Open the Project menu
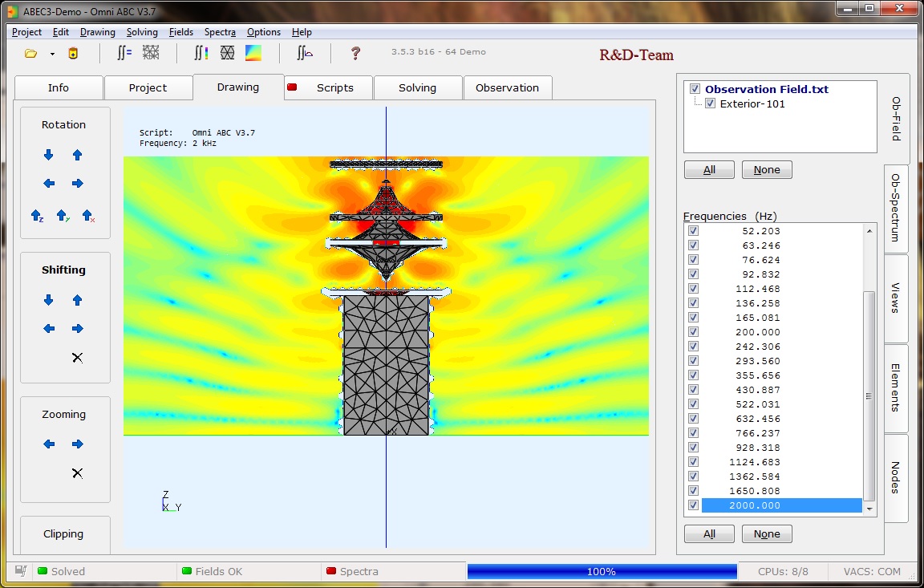The height and width of the screenshot is (588, 924). pyautogui.click(x=26, y=32)
